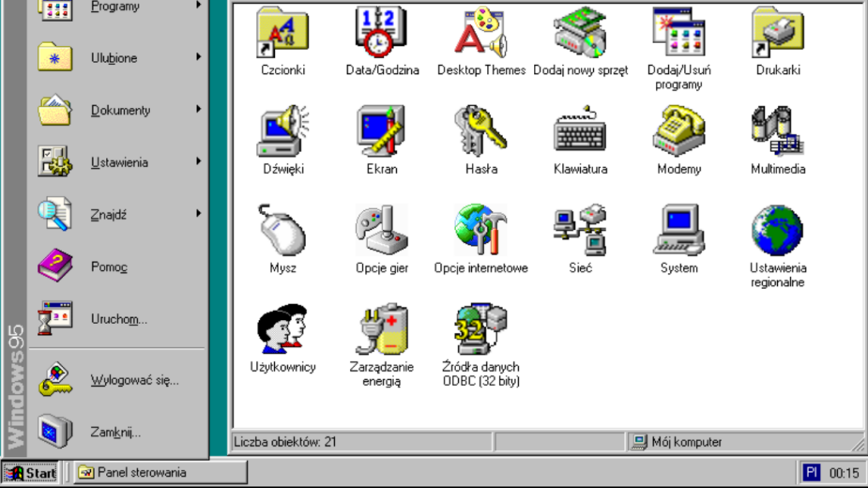Open the Mysz mouse icon
The height and width of the screenshot is (488, 868).
282,231
